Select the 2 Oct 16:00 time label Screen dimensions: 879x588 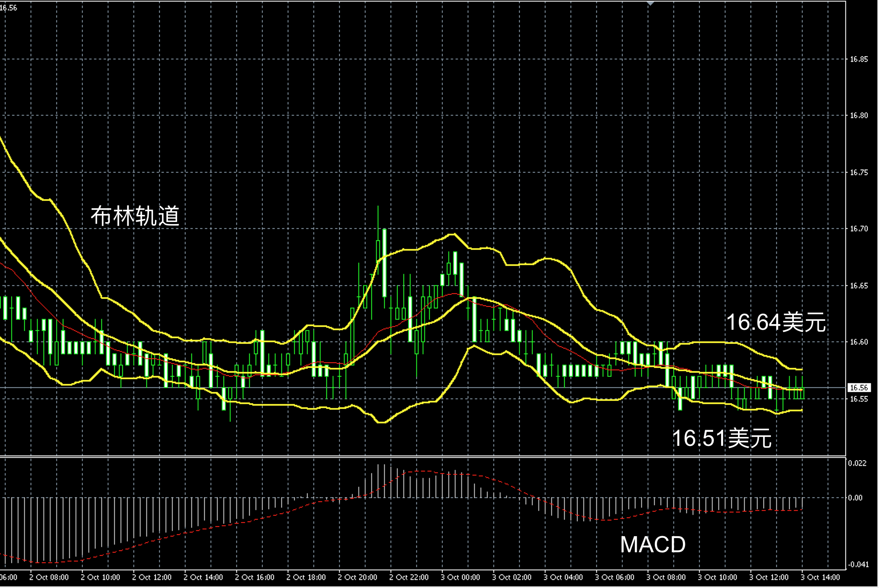click(255, 578)
